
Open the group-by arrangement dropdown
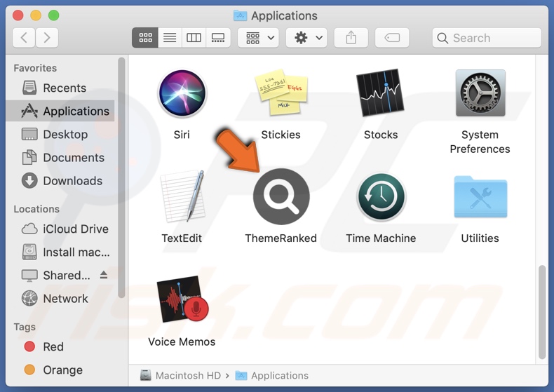[x=258, y=37]
